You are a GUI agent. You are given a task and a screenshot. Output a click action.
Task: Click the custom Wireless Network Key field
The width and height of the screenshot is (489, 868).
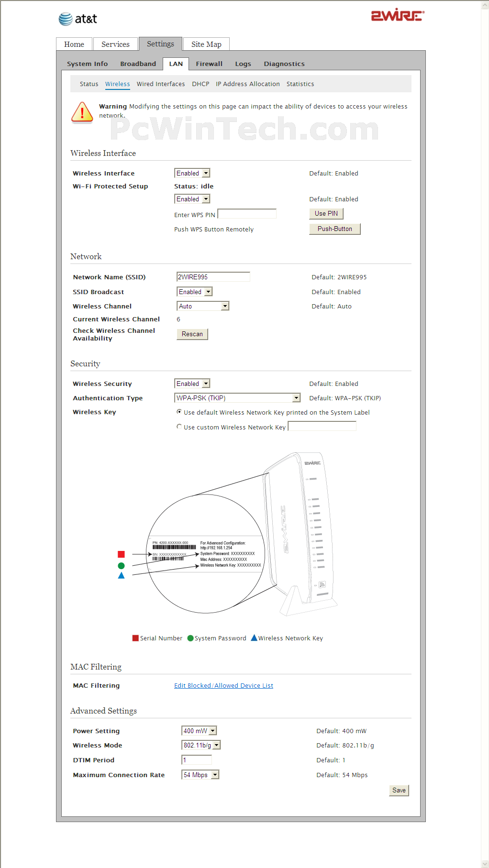(x=322, y=426)
